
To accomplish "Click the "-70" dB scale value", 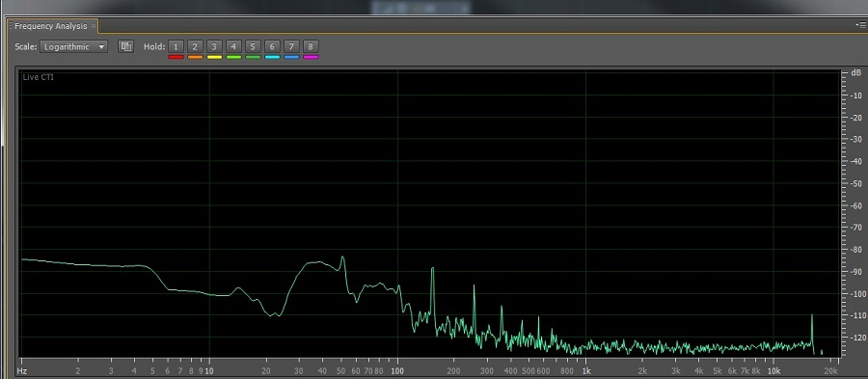I will 855,228.
